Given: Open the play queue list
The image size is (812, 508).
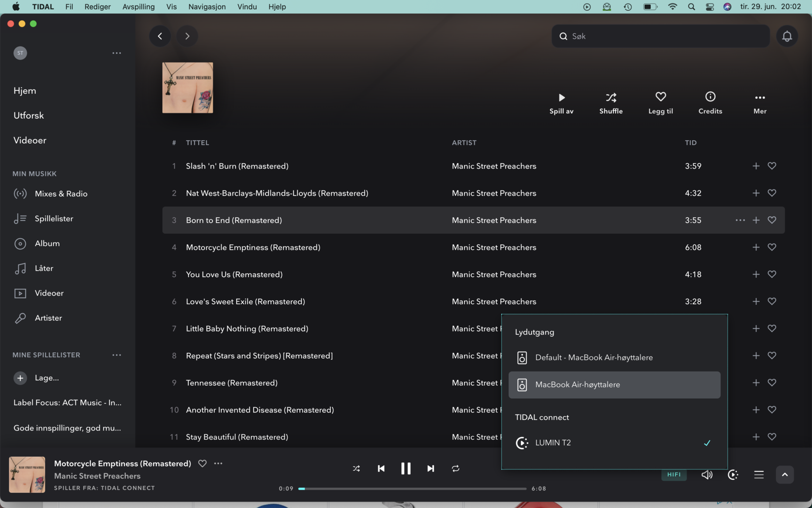Looking at the screenshot, I should (759, 475).
